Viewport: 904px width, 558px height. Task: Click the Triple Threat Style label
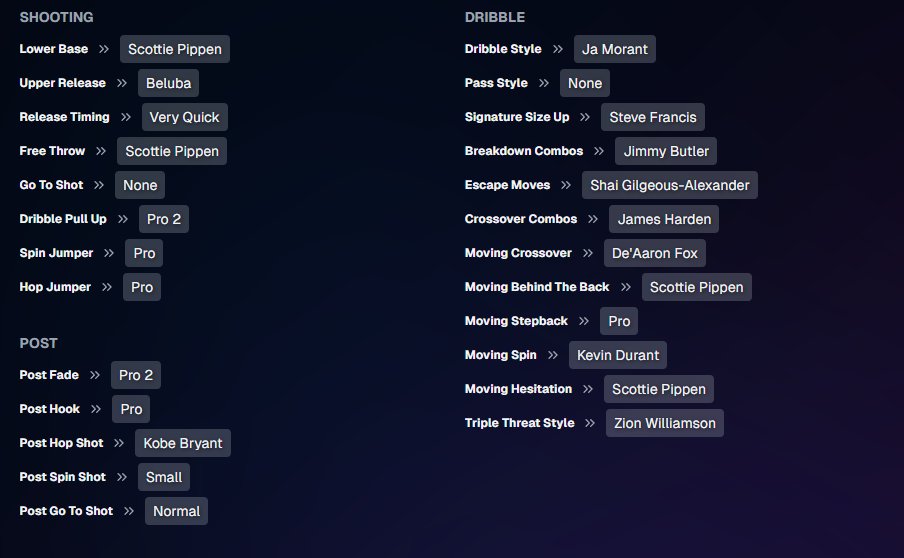point(519,423)
